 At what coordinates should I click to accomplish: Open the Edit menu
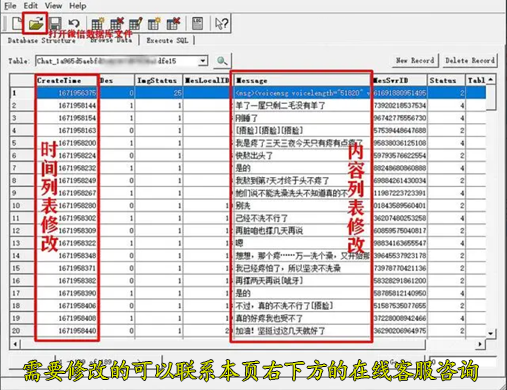click(x=30, y=6)
